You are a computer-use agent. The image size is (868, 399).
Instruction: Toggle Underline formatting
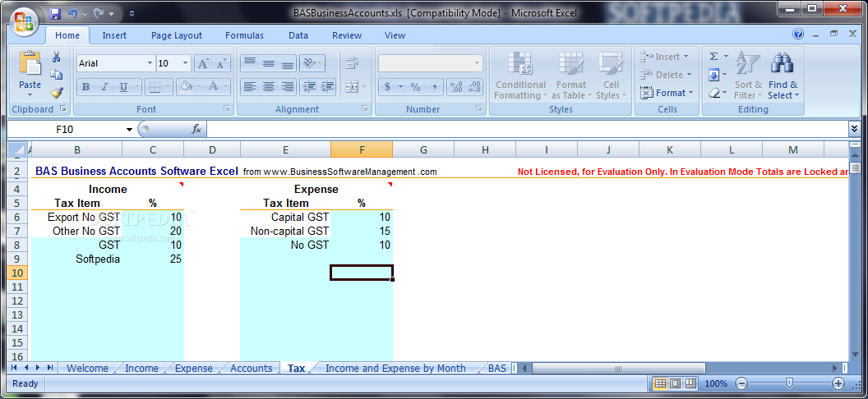123,87
